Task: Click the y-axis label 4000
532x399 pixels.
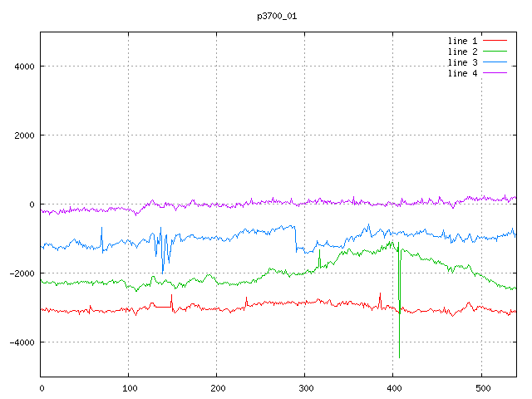Action: point(24,66)
